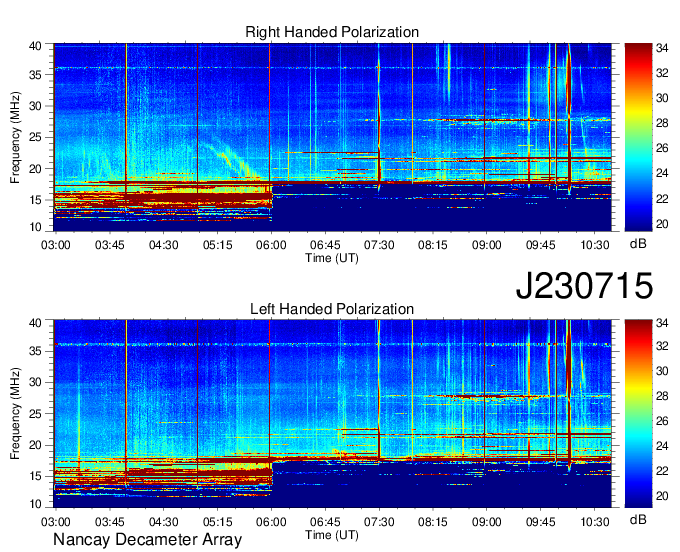Click the 26 dB value on Left Handed color bar
The width and height of the screenshot is (680, 552).
point(662,421)
